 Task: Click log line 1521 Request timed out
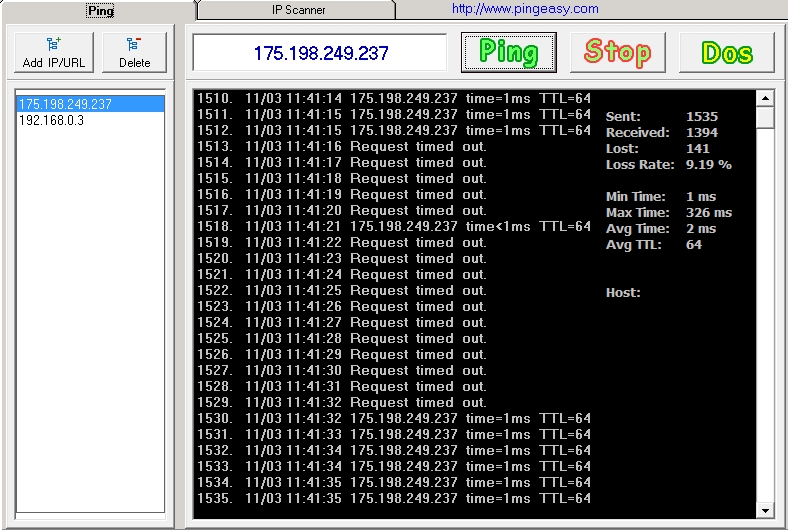(x=342, y=274)
